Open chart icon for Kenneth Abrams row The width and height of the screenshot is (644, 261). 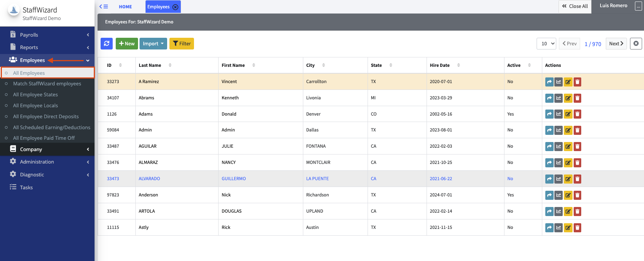[559, 98]
